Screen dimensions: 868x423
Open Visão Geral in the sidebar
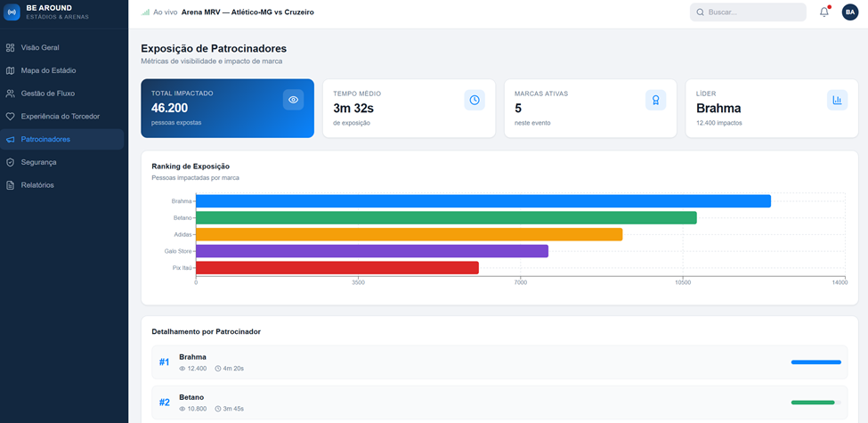coord(62,47)
